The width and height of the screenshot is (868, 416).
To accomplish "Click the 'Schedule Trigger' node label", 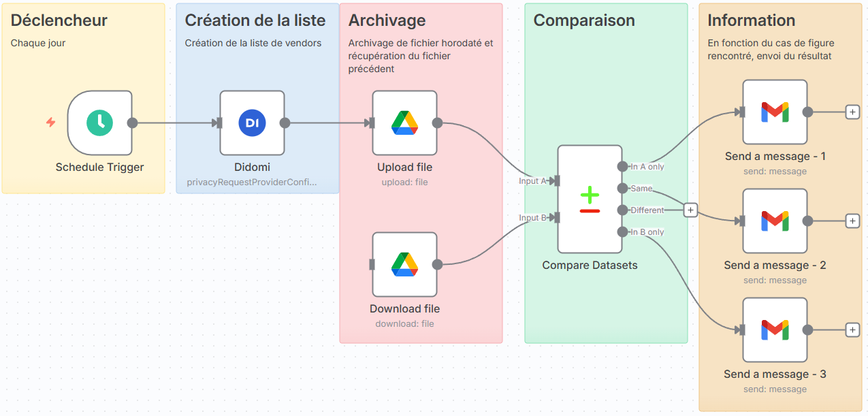I will point(100,167).
